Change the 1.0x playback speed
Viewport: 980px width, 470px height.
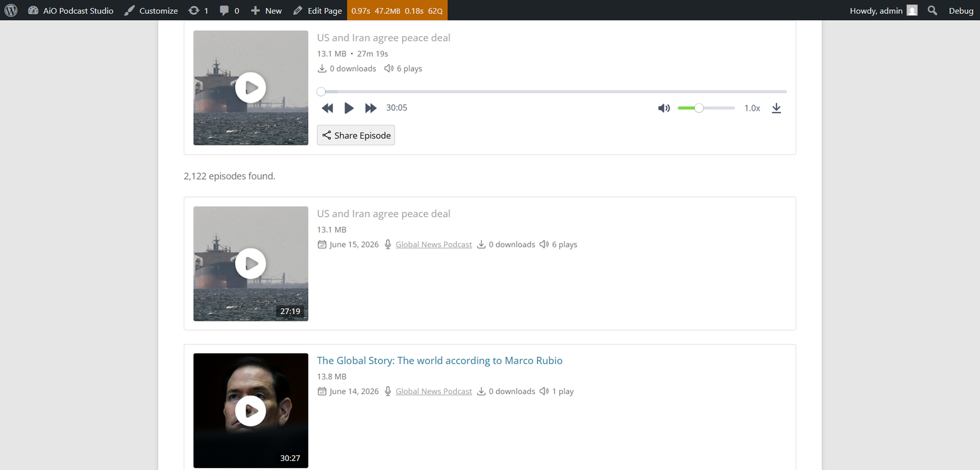[752, 108]
